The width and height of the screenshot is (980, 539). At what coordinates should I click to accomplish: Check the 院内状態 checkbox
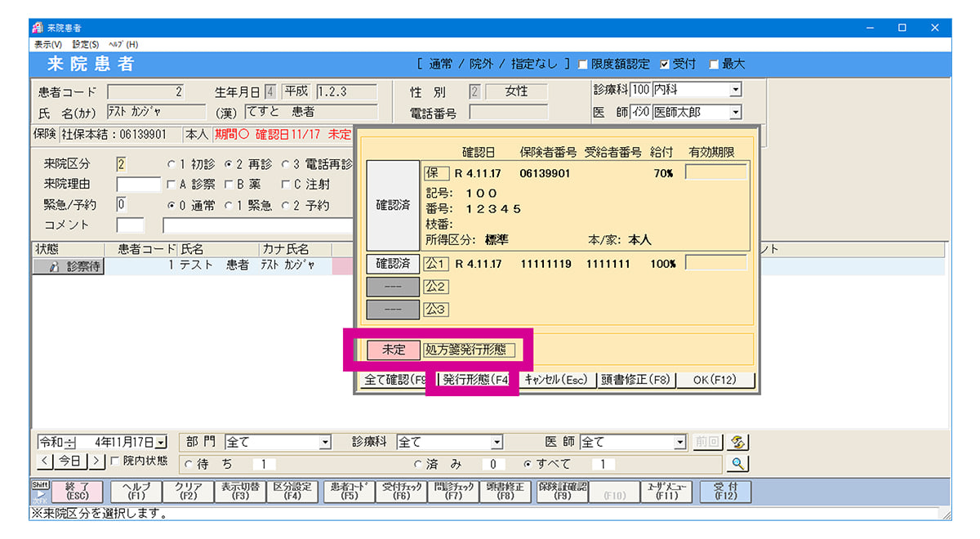(115, 461)
